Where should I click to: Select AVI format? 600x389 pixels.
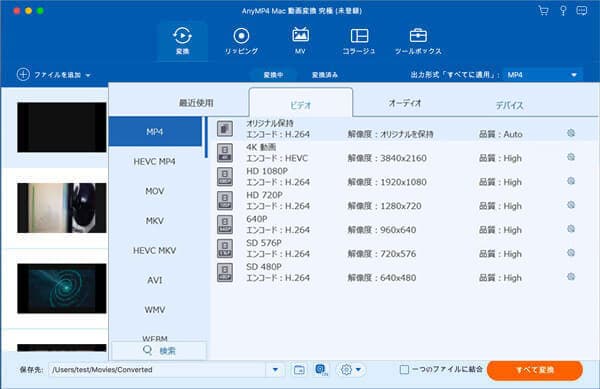point(155,280)
